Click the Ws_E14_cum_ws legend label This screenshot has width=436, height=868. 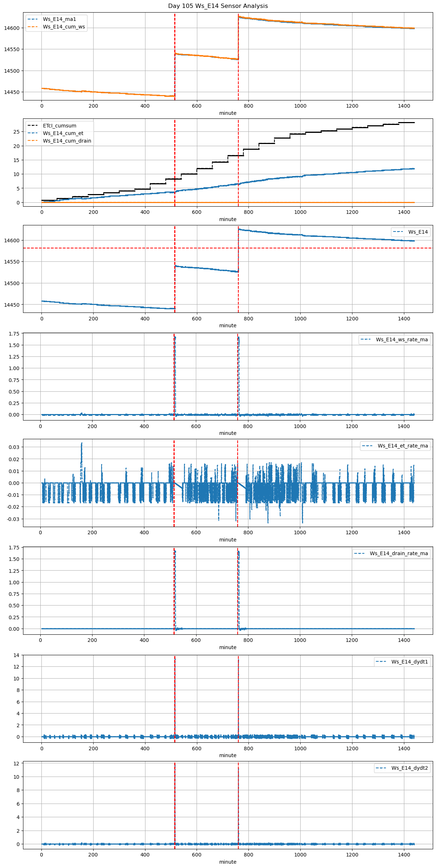pos(64,27)
